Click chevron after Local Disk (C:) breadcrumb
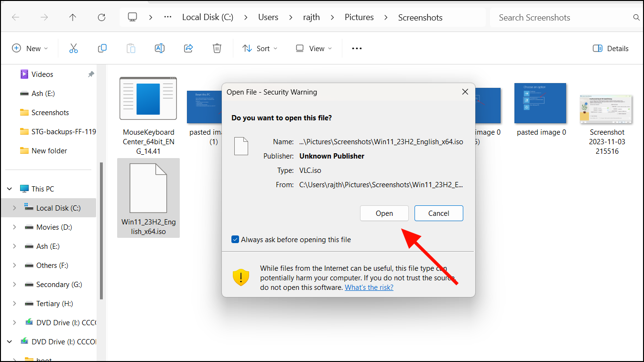The width and height of the screenshot is (644, 362). [246, 17]
